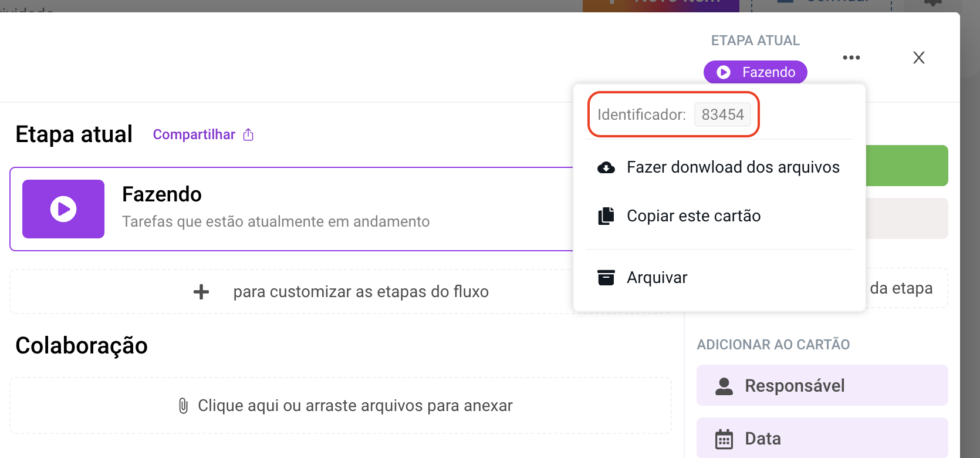
Task: Click the identifier value 83454
Action: click(x=722, y=114)
